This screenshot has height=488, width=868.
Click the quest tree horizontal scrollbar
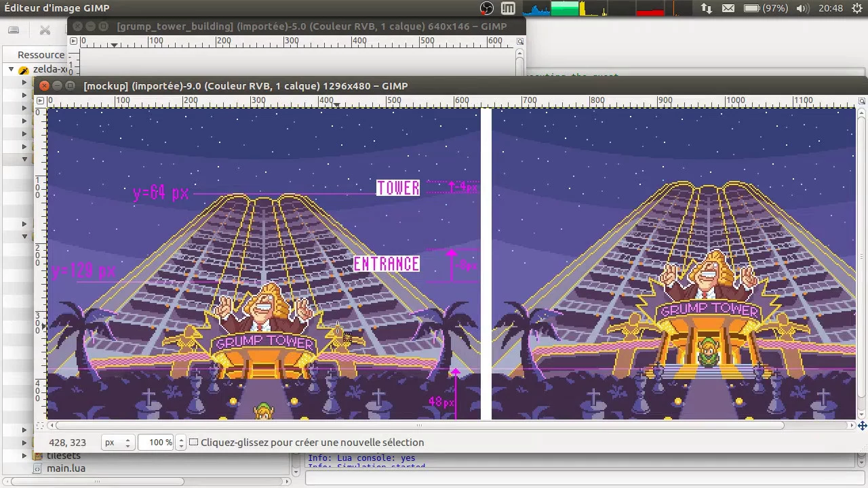[98, 482]
